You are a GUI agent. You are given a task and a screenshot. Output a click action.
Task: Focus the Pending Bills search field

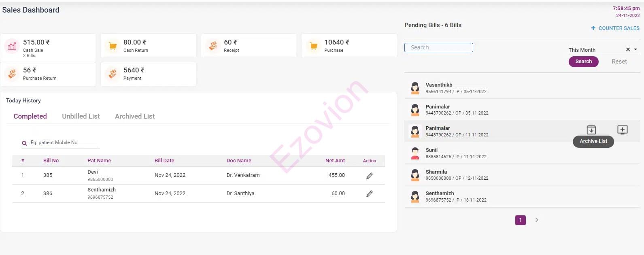[x=438, y=47]
